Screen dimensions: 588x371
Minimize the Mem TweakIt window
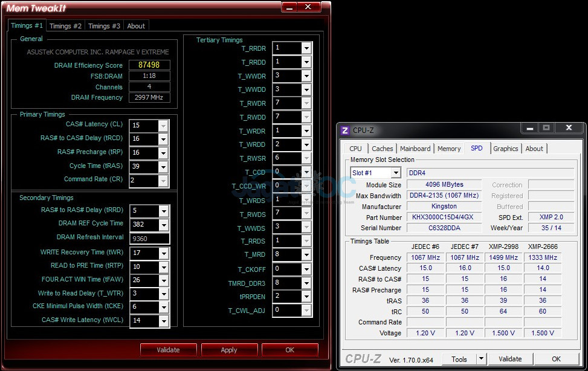click(x=289, y=7)
